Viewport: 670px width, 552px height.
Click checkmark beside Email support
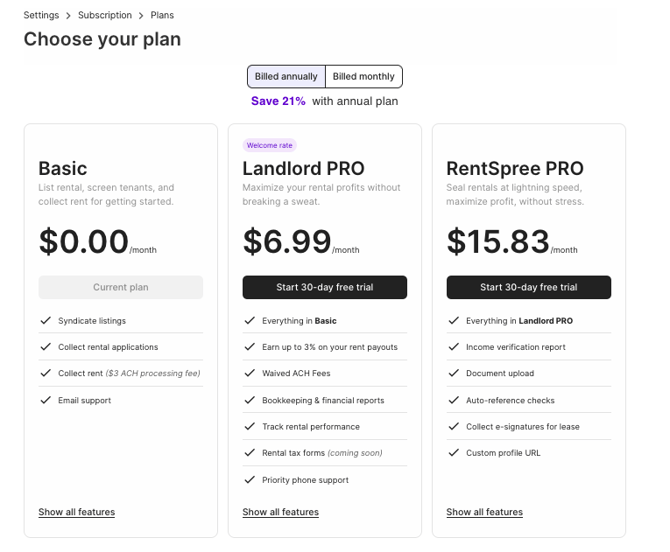pos(46,400)
